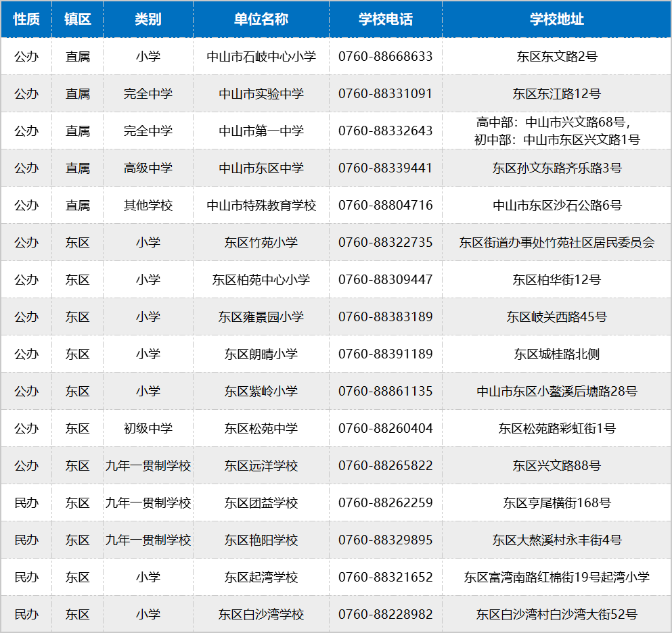This screenshot has width=672, height=633.
Task: Click address 东区城桂路北侧
Action: point(557,354)
